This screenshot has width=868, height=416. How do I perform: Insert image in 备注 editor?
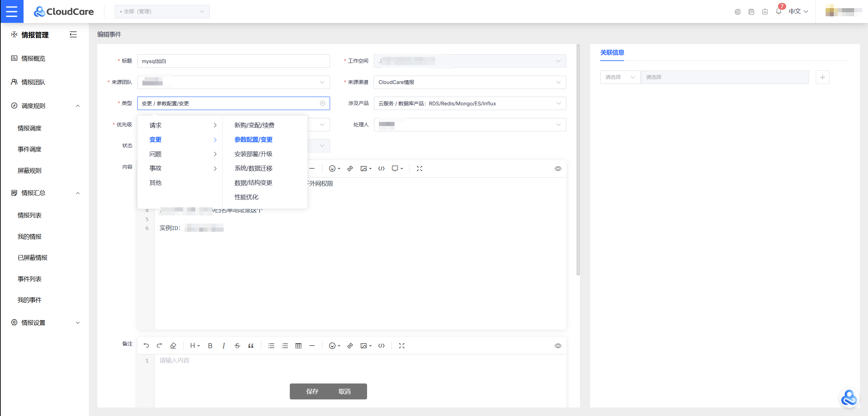point(366,346)
